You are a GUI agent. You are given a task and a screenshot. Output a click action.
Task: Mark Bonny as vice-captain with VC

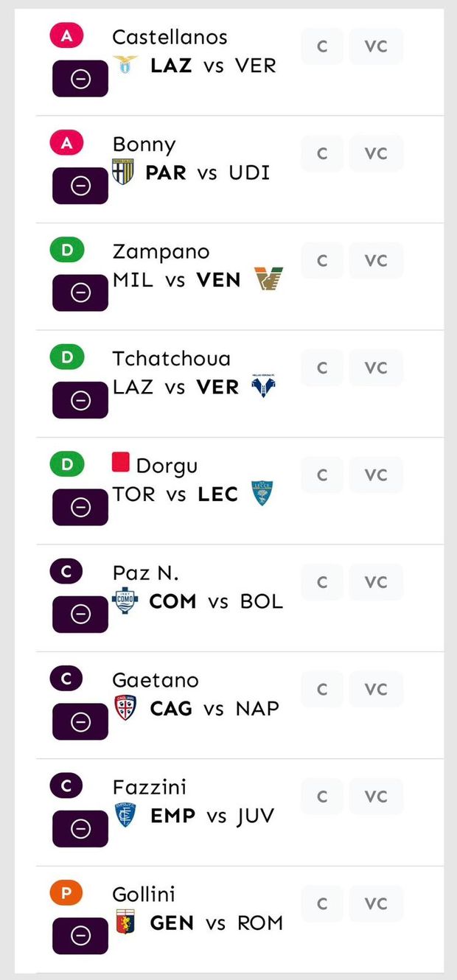tap(376, 153)
